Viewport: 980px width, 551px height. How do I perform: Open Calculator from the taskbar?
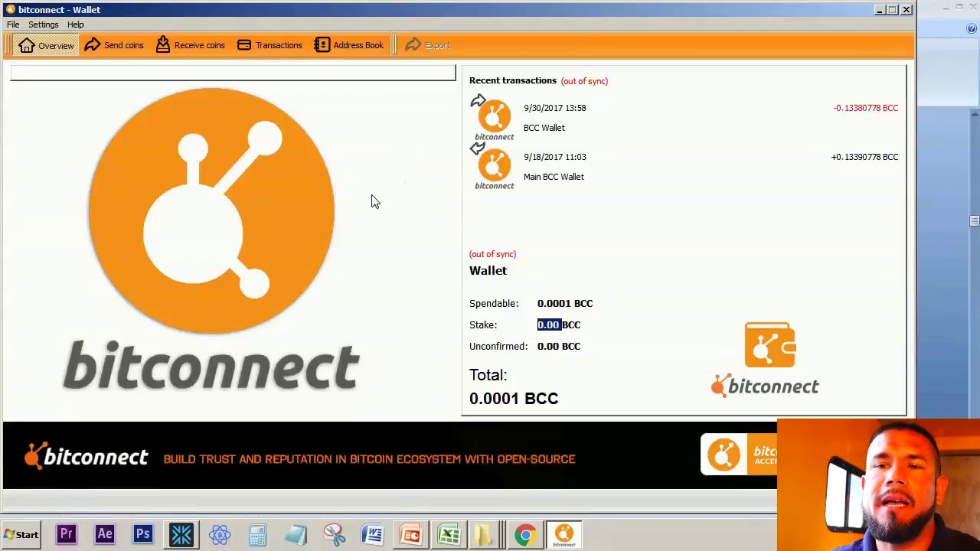pyautogui.click(x=258, y=534)
